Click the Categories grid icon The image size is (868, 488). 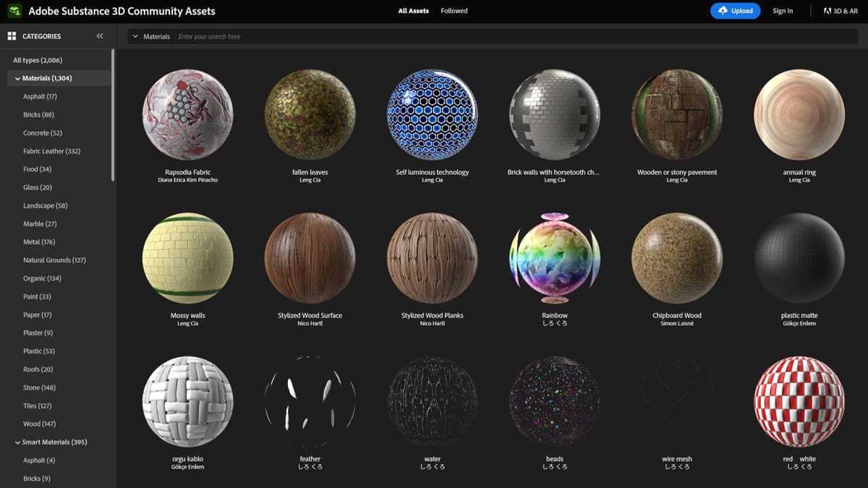tap(12, 36)
